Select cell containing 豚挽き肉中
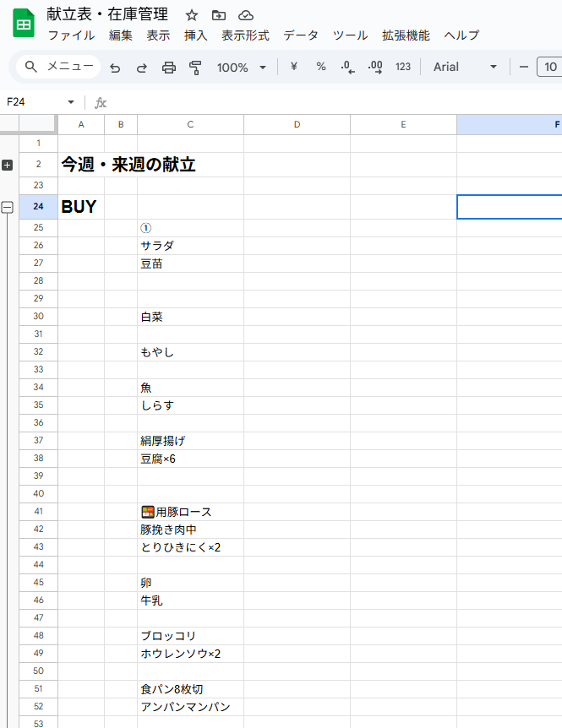 (190, 530)
